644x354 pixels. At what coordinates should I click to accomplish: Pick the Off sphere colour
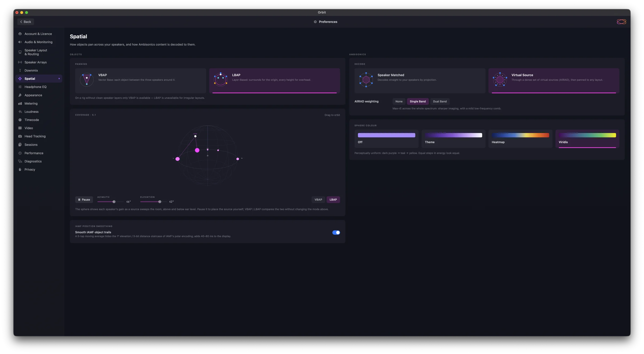point(386,139)
